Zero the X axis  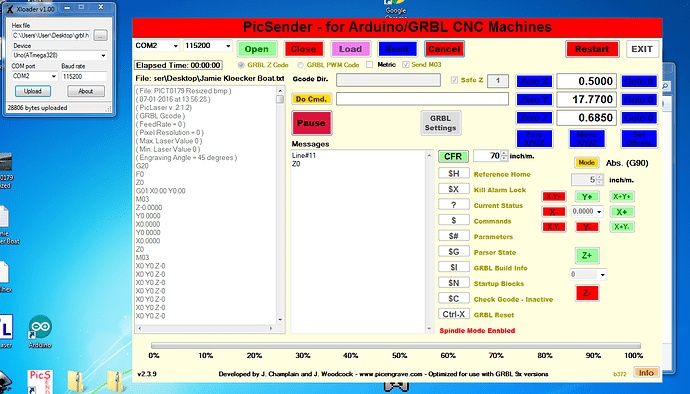click(x=534, y=81)
